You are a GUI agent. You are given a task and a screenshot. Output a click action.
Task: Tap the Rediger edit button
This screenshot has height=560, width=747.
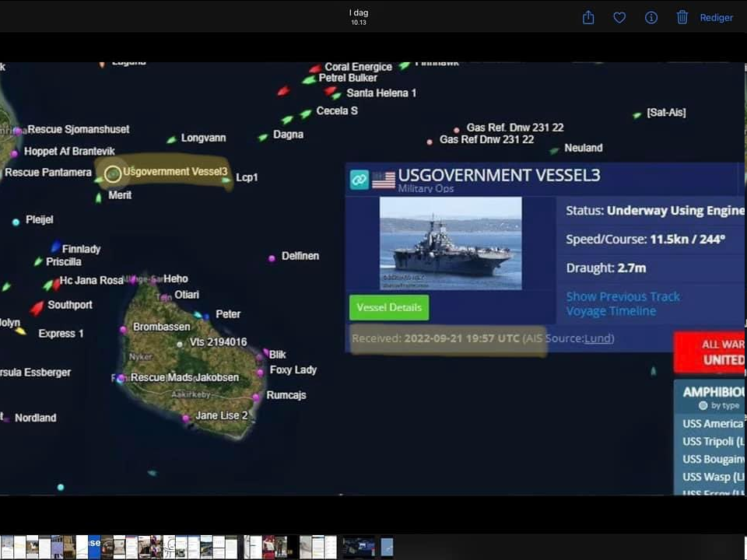click(716, 18)
